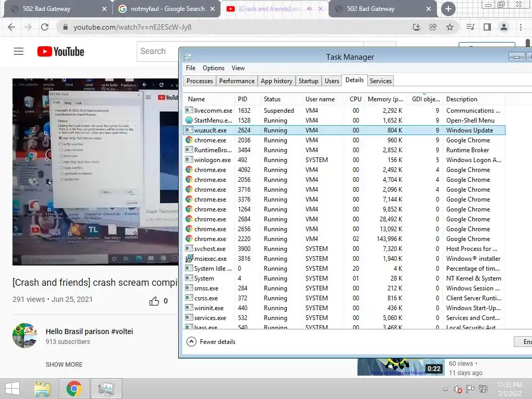Viewport: 532px width, 399px height.
Task: Sort processes by Name column header
Action: click(209, 99)
